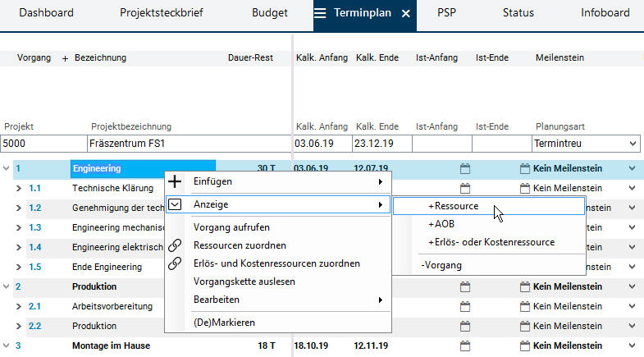Click the Anzeige dropdown box icon
Viewport: 644px width, 357px height.
click(x=175, y=204)
